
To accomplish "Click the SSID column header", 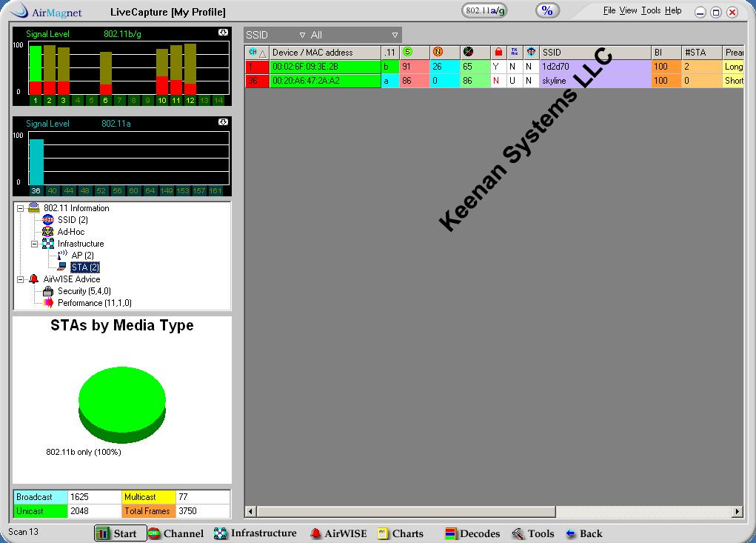I will pos(595,53).
